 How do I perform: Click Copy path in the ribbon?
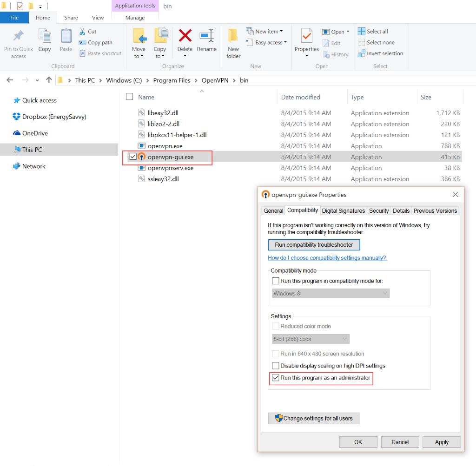click(96, 42)
